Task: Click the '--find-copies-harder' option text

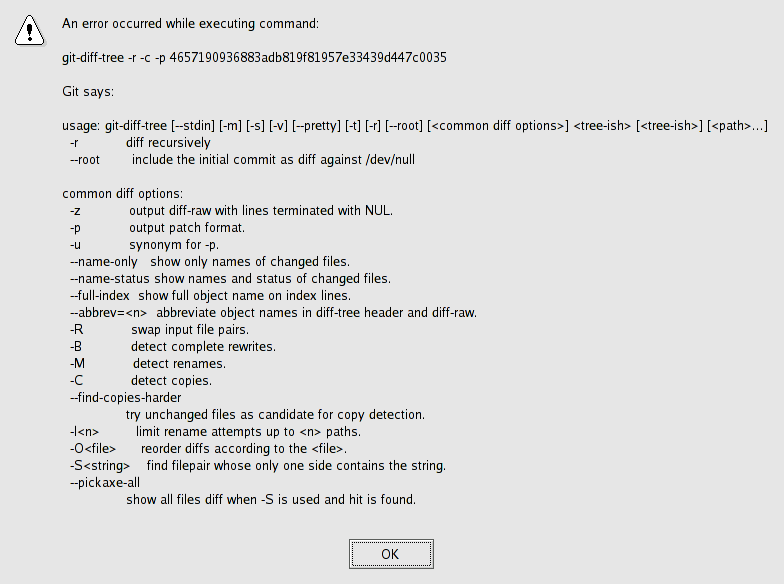Action: coord(126,398)
